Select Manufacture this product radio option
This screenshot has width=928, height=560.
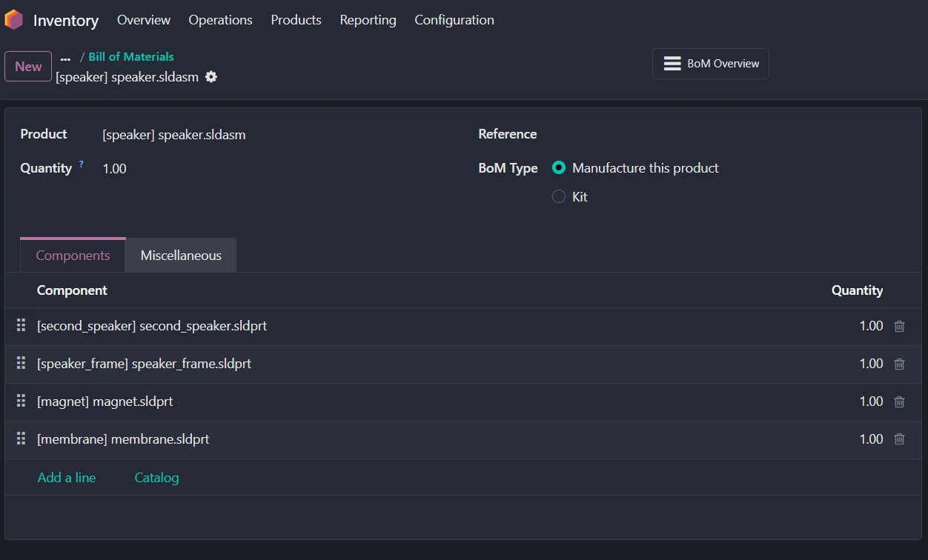559,168
